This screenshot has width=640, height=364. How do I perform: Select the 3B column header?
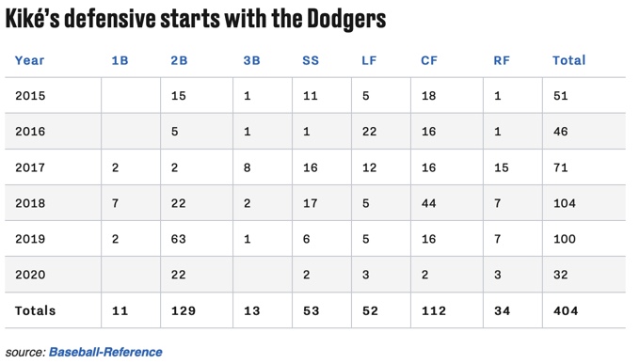pos(252,60)
